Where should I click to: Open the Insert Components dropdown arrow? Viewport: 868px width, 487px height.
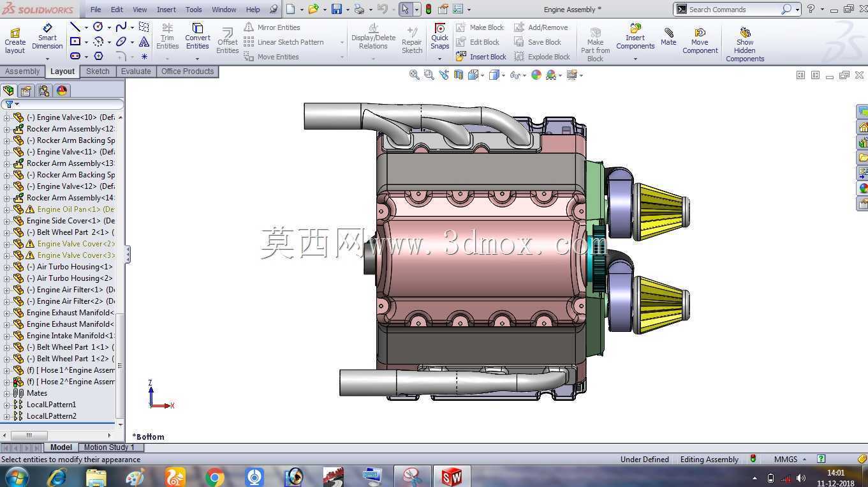coord(635,59)
